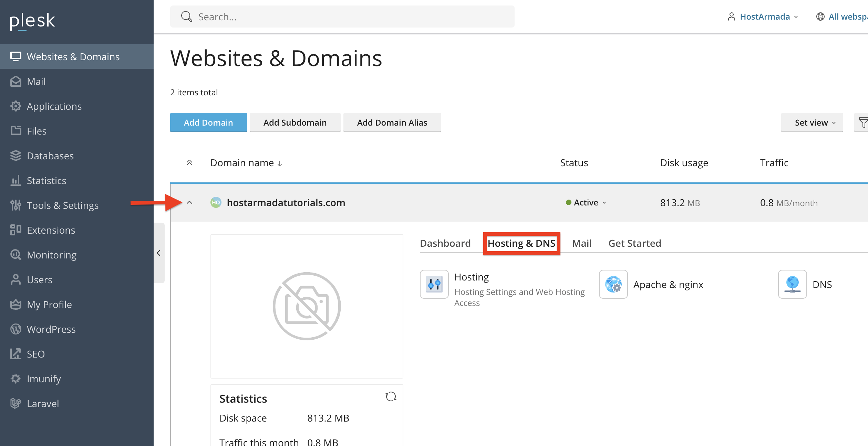Open SEO chart icon in sidebar
Viewport: 868px width, 446px height.
click(x=16, y=354)
